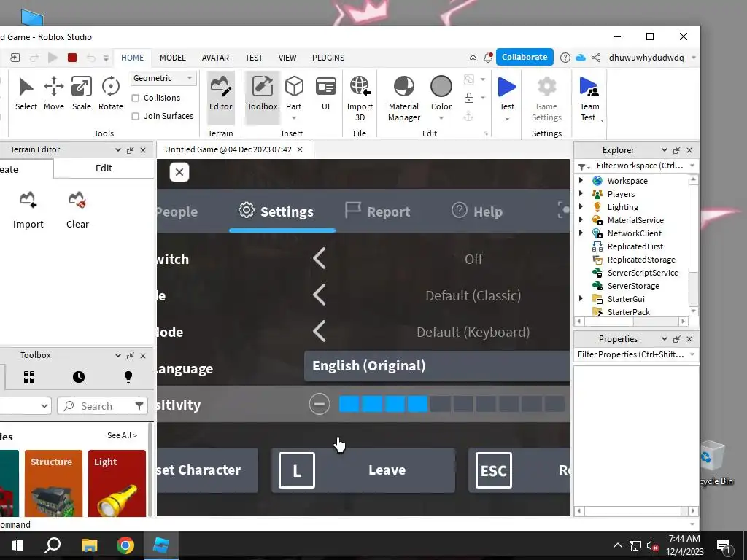Viewport: 747px width, 560px height.
Task: Open the help question mark icon
Action: pos(565,58)
